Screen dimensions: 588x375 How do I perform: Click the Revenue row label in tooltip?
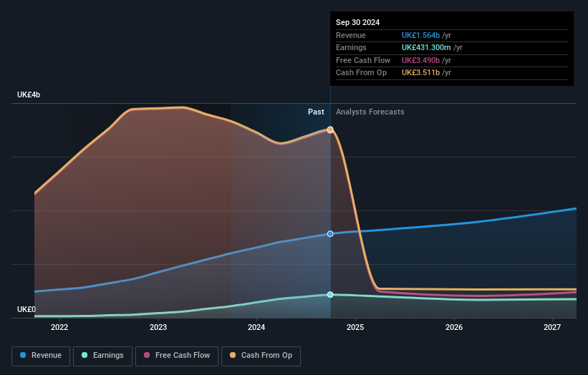point(351,35)
